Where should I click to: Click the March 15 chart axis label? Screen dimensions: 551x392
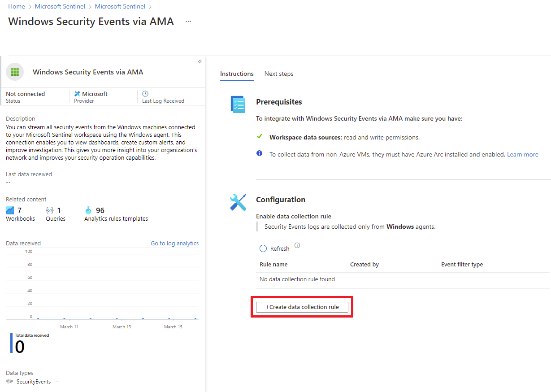click(x=174, y=327)
